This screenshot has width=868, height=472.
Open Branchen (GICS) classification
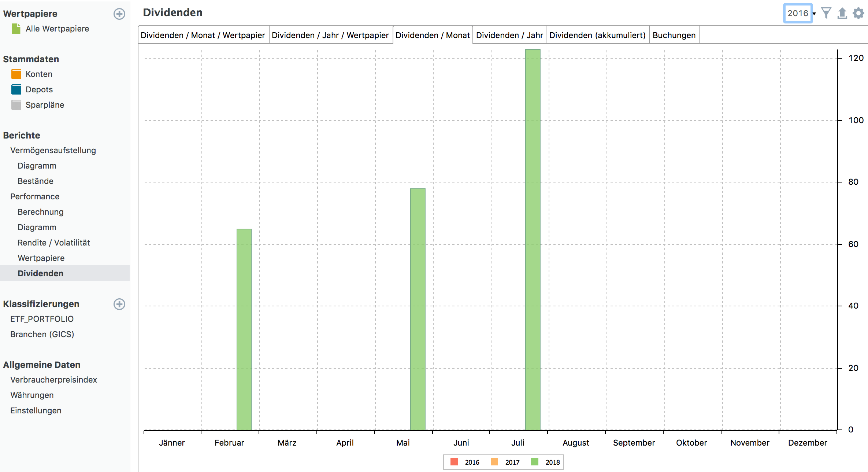click(42, 334)
